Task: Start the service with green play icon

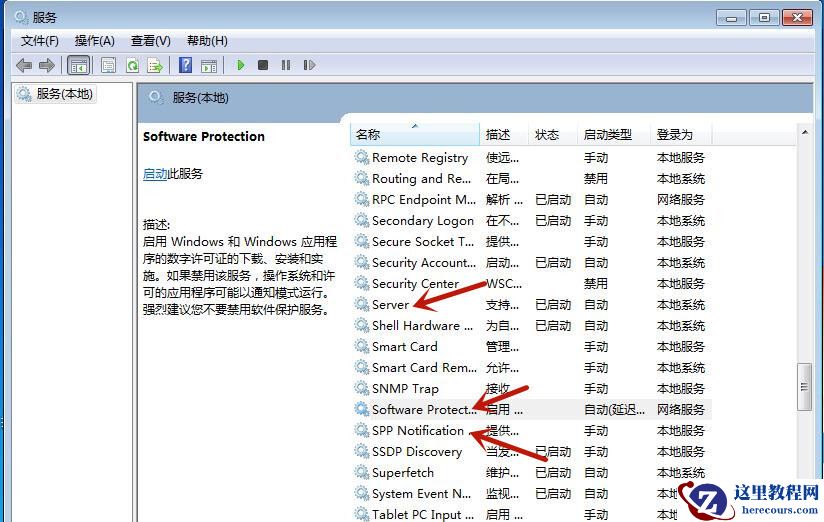Action: (x=241, y=65)
